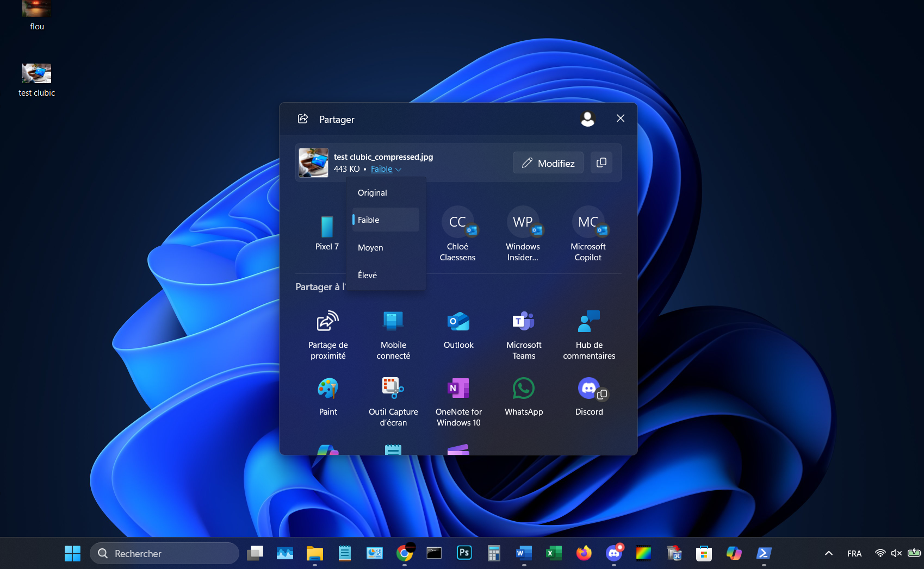Open the Faible quality dropdown

tap(386, 169)
